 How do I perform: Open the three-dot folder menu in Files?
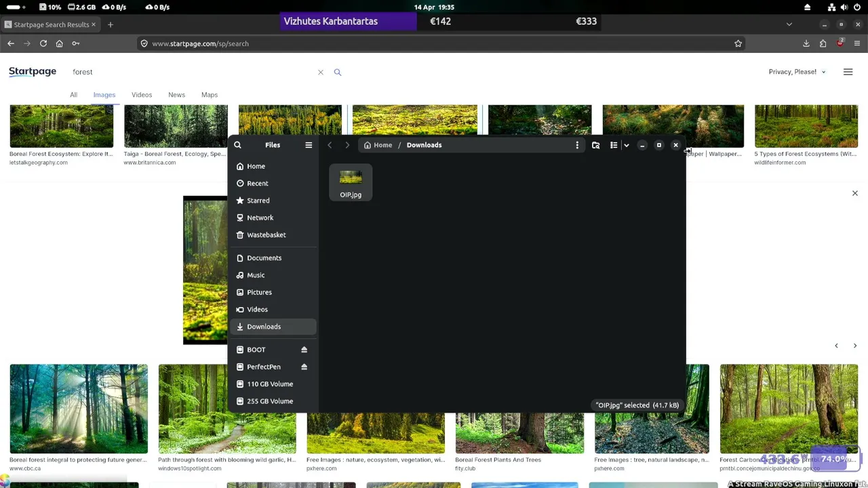coord(577,145)
